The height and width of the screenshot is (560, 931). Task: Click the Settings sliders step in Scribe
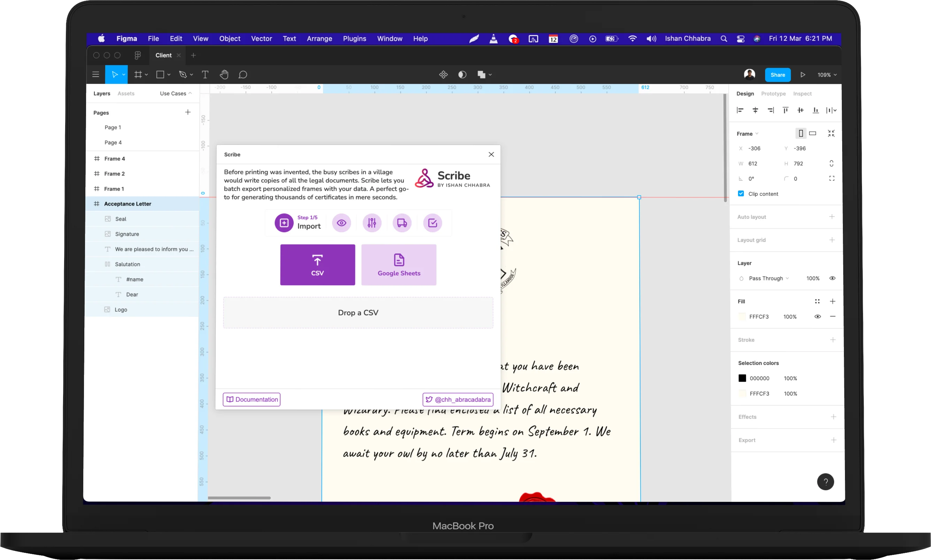click(x=372, y=223)
